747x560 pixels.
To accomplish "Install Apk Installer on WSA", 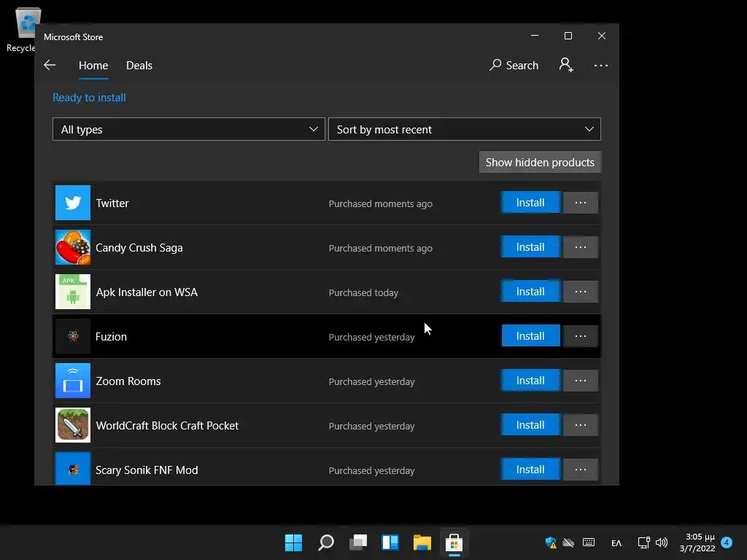I will tap(530, 292).
